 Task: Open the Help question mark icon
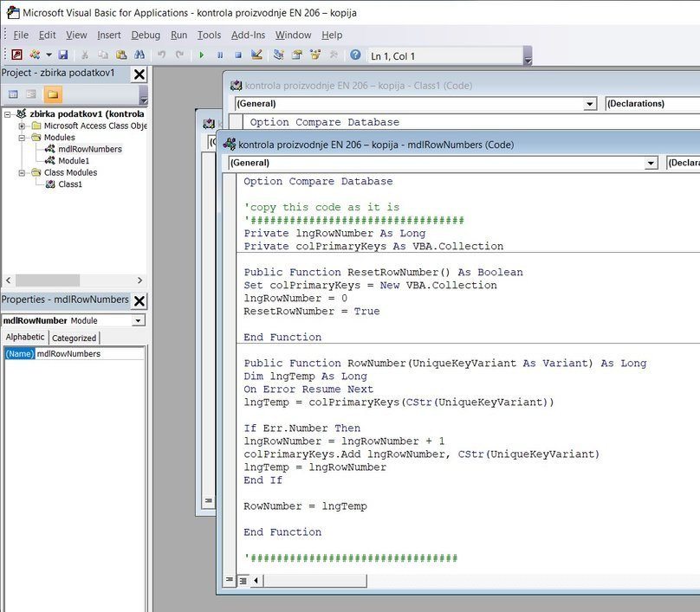click(x=355, y=55)
